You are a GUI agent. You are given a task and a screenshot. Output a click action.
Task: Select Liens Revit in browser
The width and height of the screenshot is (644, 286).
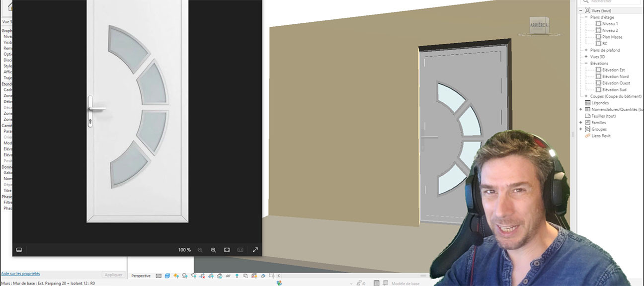pyautogui.click(x=601, y=136)
